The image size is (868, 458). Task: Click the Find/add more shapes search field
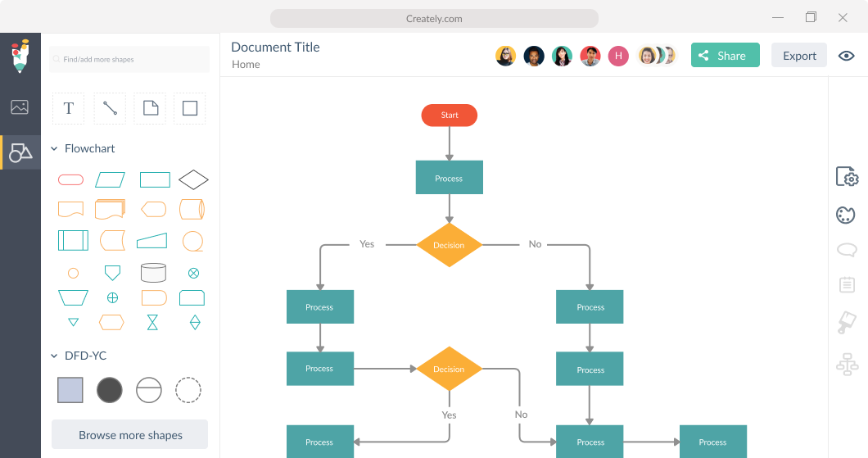(x=129, y=59)
